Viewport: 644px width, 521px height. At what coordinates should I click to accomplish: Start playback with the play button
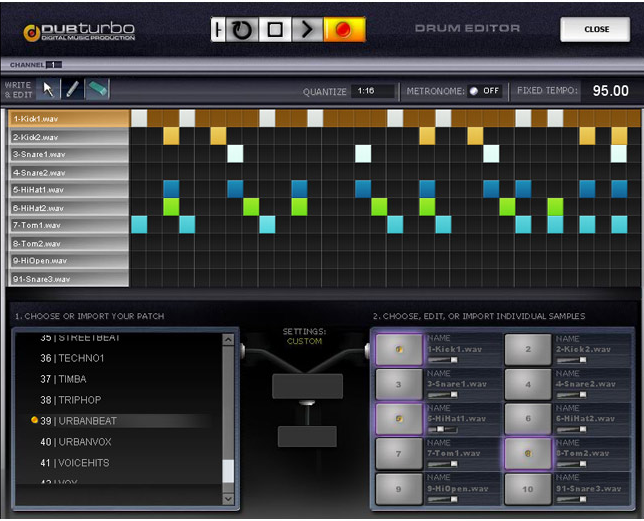[307, 30]
